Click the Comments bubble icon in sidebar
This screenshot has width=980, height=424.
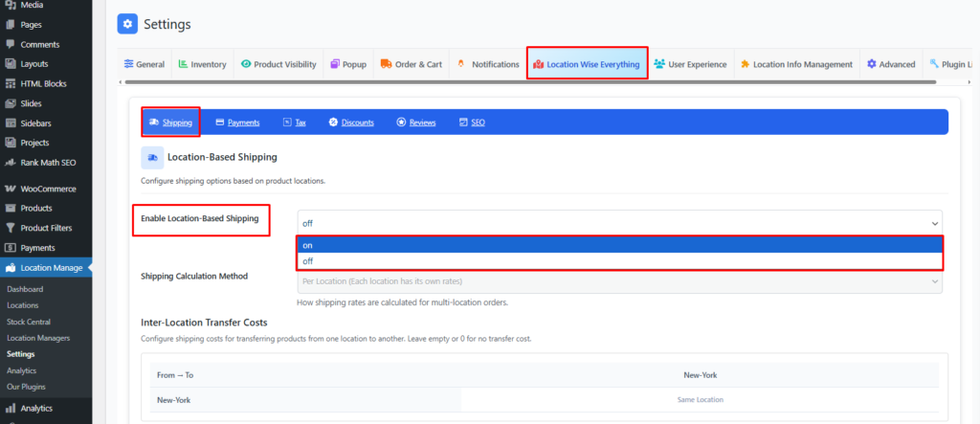(x=11, y=44)
